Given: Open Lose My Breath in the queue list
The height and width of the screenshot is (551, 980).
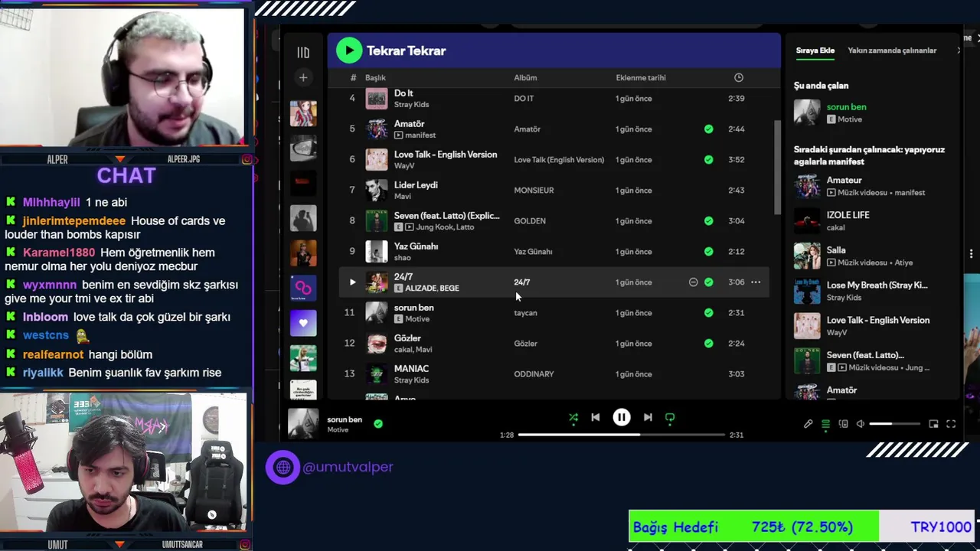Looking at the screenshot, I should click(x=877, y=285).
